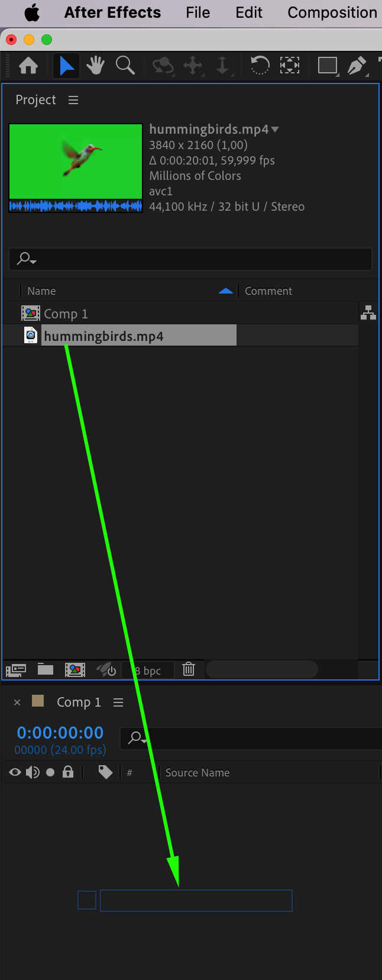Image resolution: width=382 pixels, height=980 pixels.
Task: Open the flowchart view icon
Action: pyautogui.click(x=368, y=312)
